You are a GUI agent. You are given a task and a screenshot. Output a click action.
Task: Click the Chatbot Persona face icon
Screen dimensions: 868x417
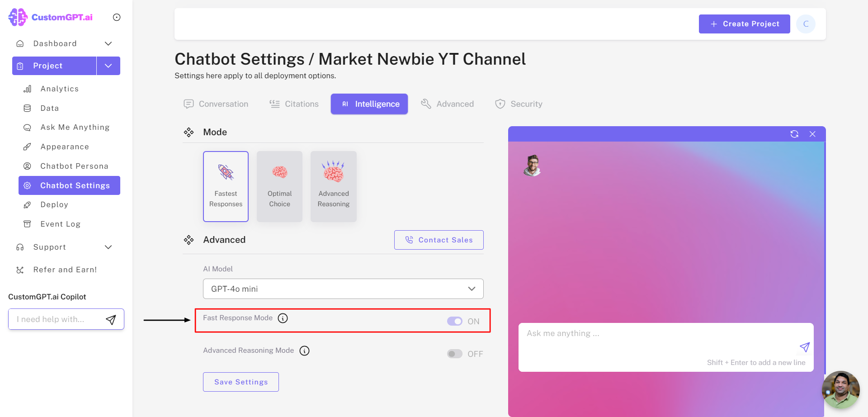[27, 166]
